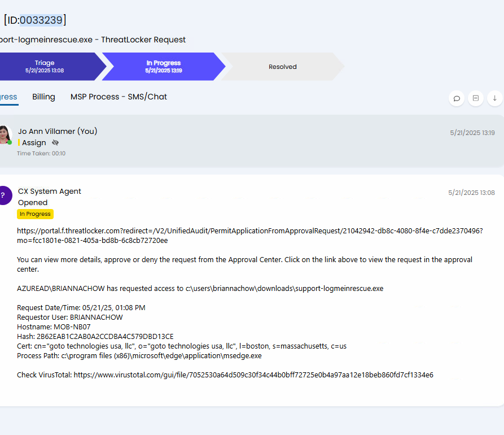Click the 5/21/2025 13:19 timestamp
This screenshot has height=435, width=504.
tap(472, 133)
